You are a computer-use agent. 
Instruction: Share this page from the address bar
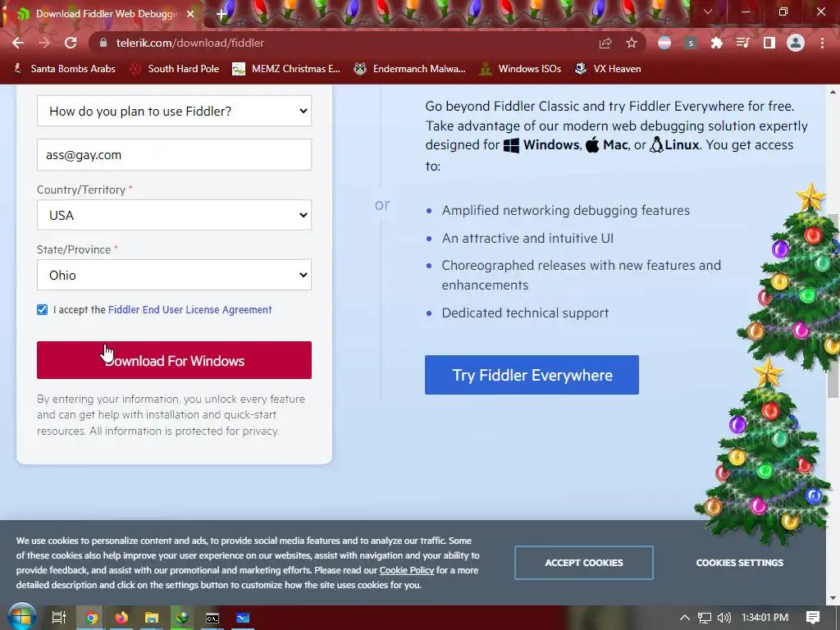point(605,43)
